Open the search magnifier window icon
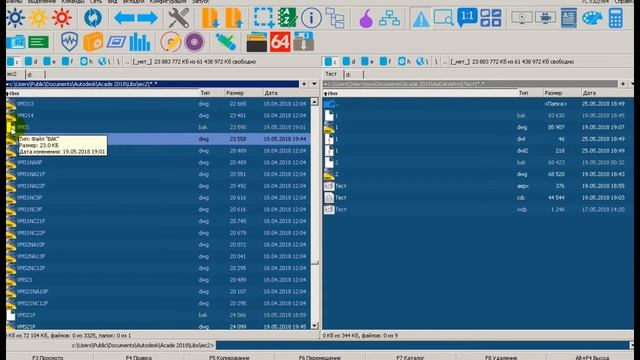 [x=443, y=18]
